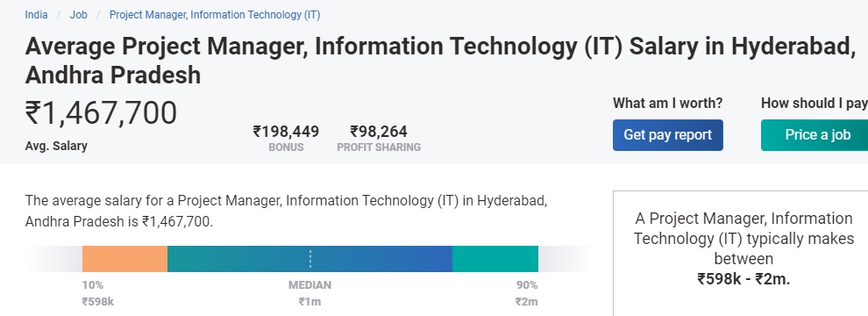This screenshot has height=316, width=868.
Task: Open the India breadcrumb link
Action: [x=36, y=15]
